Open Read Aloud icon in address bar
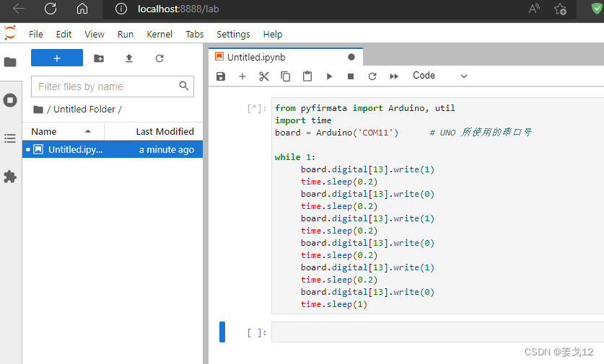The height and width of the screenshot is (364, 604). [x=534, y=9]
